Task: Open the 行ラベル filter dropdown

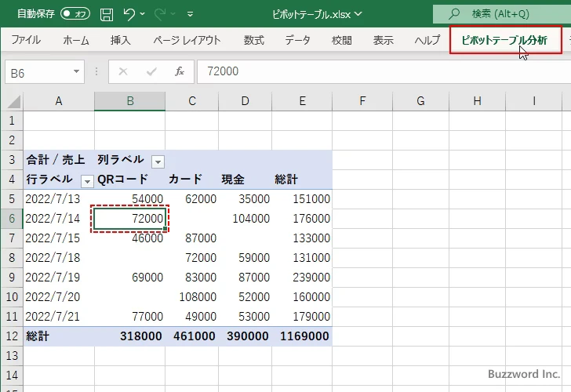Action: pos(87,181)
